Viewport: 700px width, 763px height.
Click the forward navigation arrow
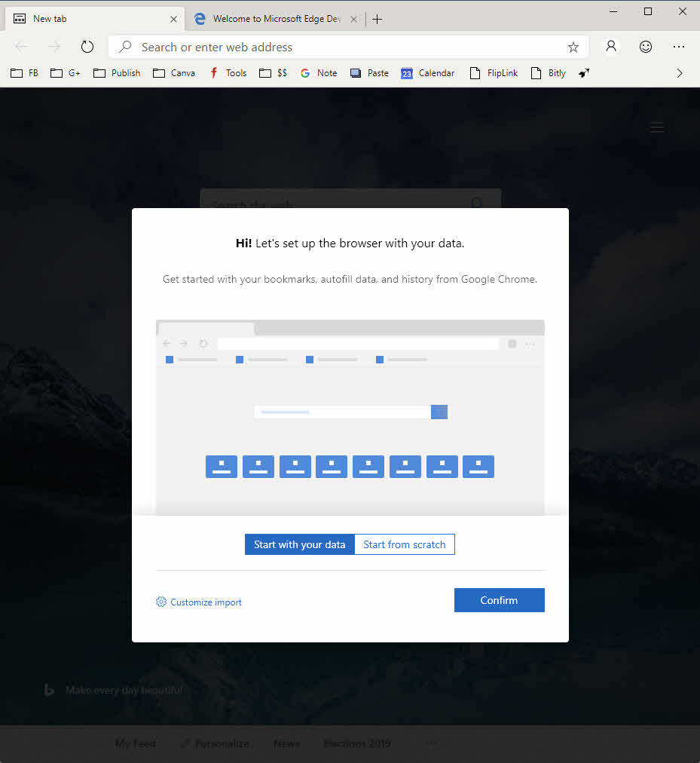pyautogui.click(x=54, y=47)
